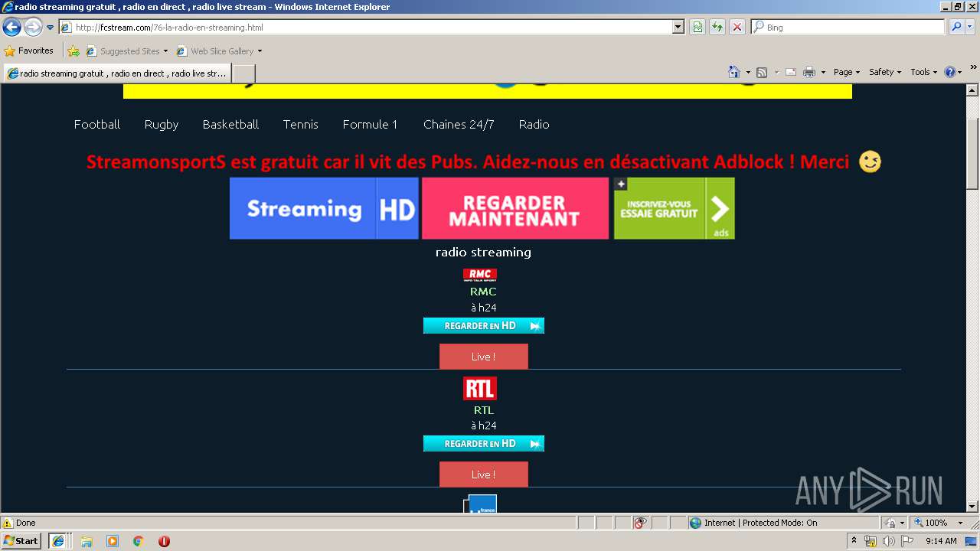Image resolution: width=980 pixels, height=551 pixels.
Task: Open a new blank tab
Action: pos(243,73)
